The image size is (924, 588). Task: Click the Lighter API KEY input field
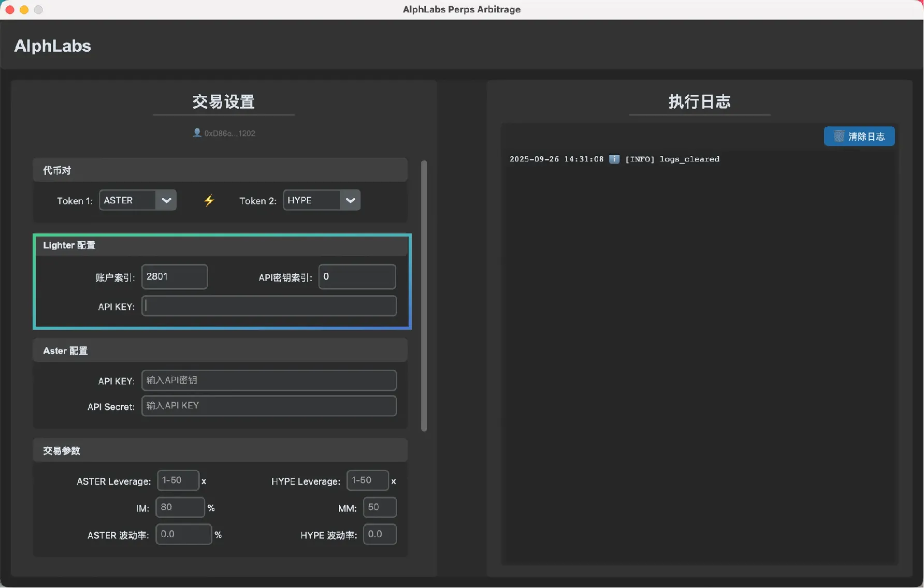coord(269,306)
